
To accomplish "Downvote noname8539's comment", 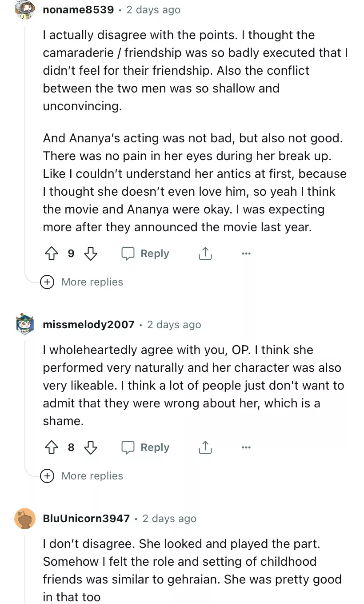I will click(91, 254).
